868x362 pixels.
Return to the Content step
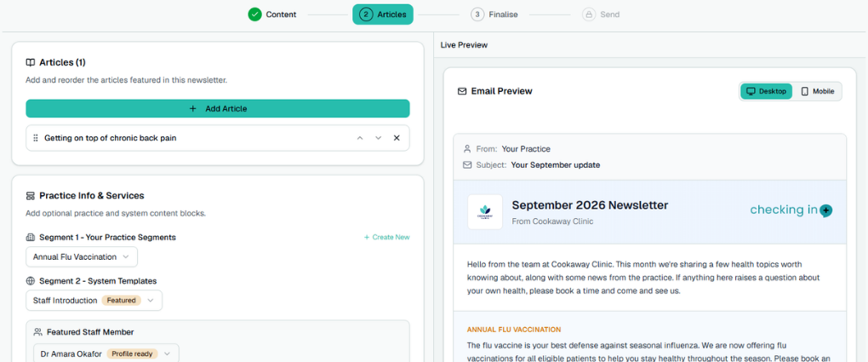point(272,14)
